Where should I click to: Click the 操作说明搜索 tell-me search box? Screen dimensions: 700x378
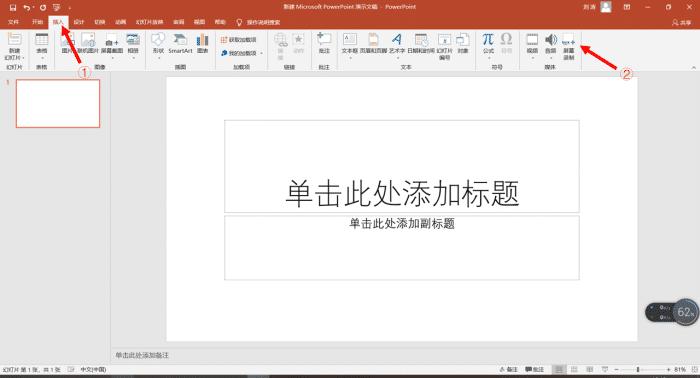pos(258,22)
